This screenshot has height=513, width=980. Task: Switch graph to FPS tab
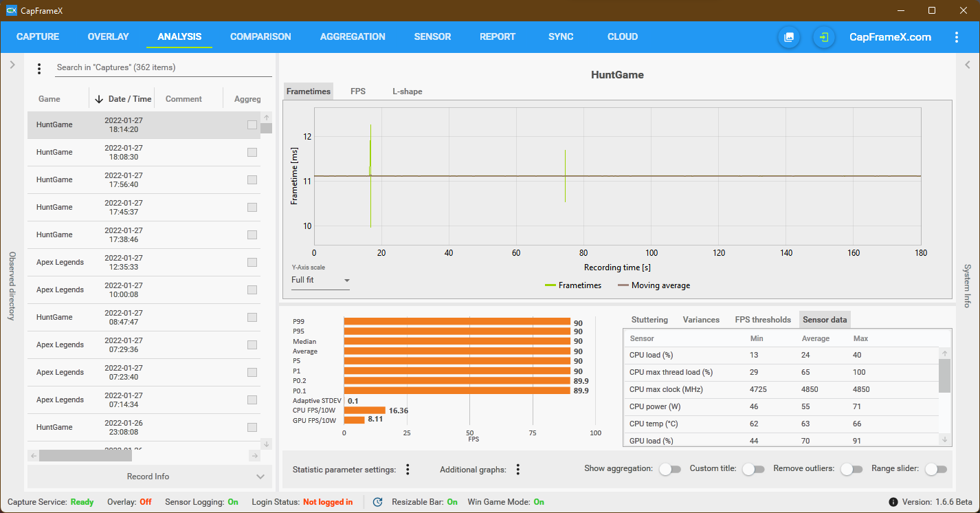tap(358, 91)
